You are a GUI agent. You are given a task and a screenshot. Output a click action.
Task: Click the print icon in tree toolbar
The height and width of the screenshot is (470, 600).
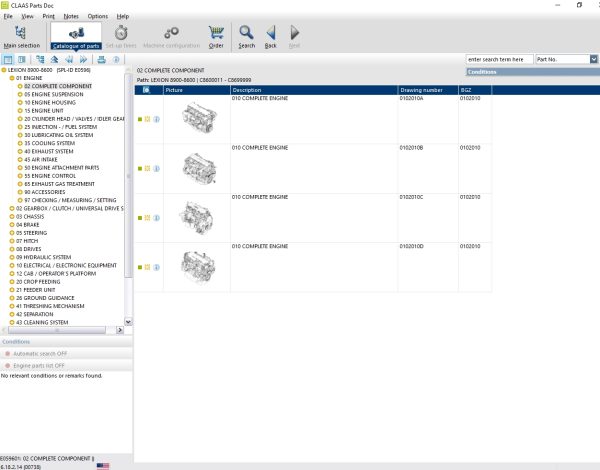pos(102,60)
